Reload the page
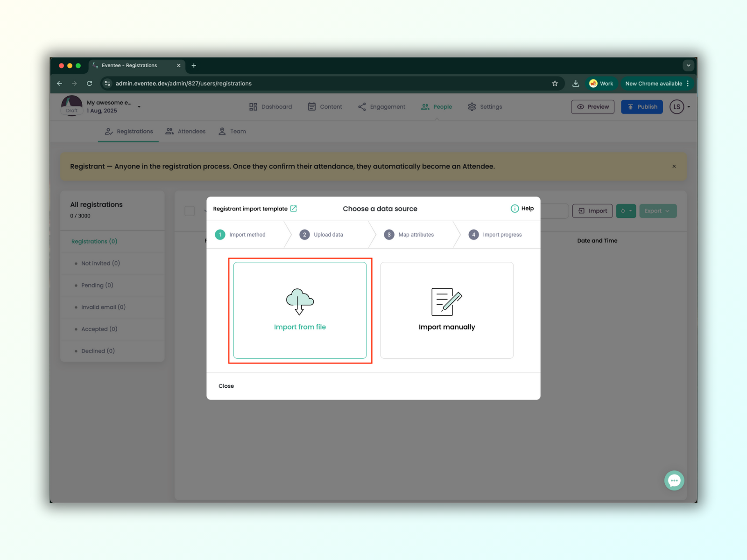The width and height of the screenshot is (747, 560). coord(90,84)
